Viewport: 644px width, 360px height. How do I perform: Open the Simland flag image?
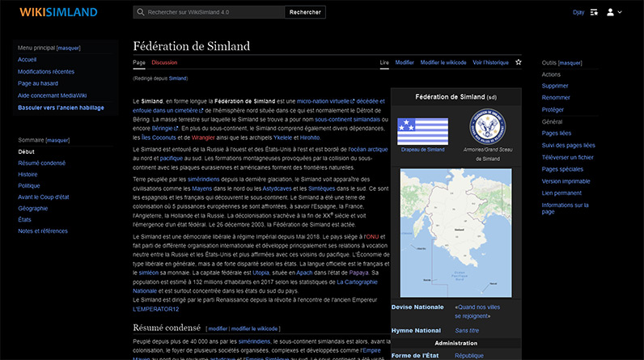pyautogui.click(x=422, y=130)
